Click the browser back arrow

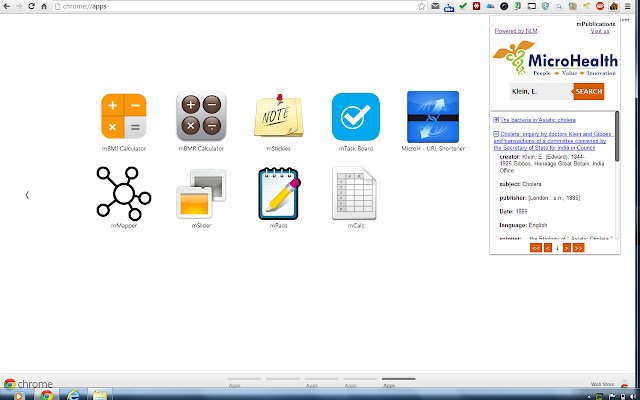pyautogui.click(x=7, y=6)
